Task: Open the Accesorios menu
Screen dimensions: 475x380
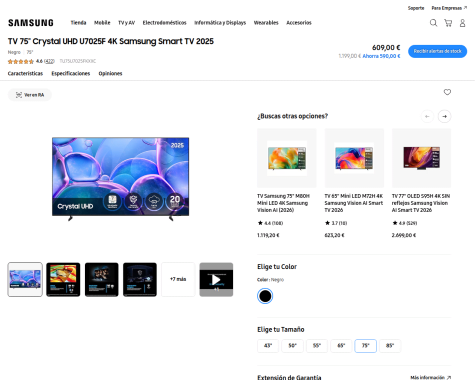Action: [299, 23]
